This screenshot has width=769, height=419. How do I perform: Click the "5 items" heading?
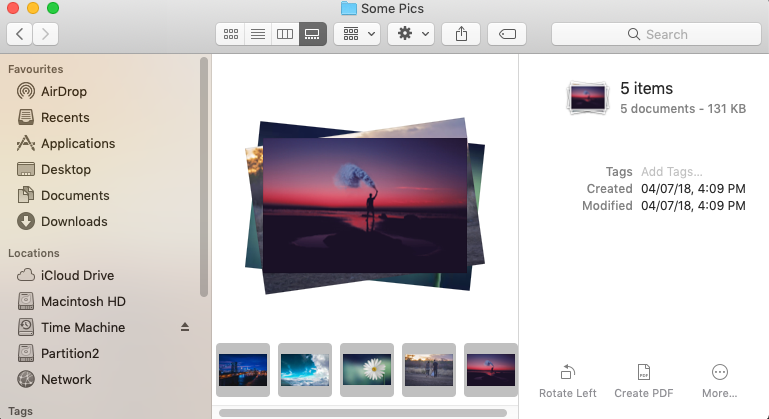[x=646, y=88]
